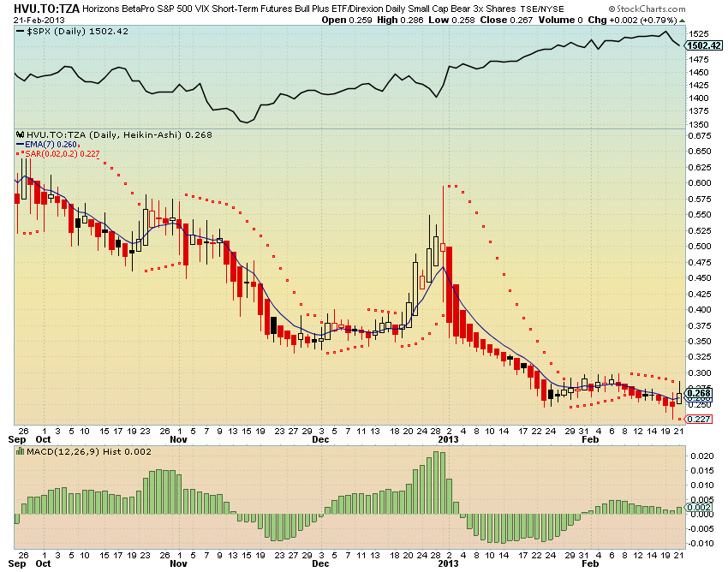Click the red dotted marker before SAR legend

(20, 153)
